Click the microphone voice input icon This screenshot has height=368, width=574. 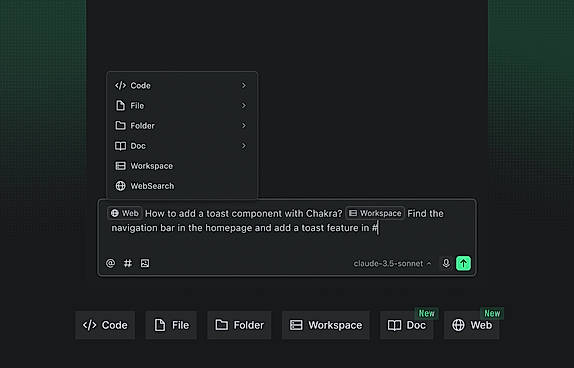click(x=446, y=263)
